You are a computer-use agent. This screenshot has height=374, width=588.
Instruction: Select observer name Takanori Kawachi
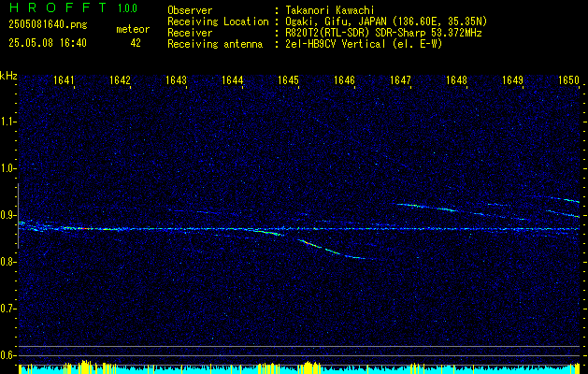click(330, 10)
